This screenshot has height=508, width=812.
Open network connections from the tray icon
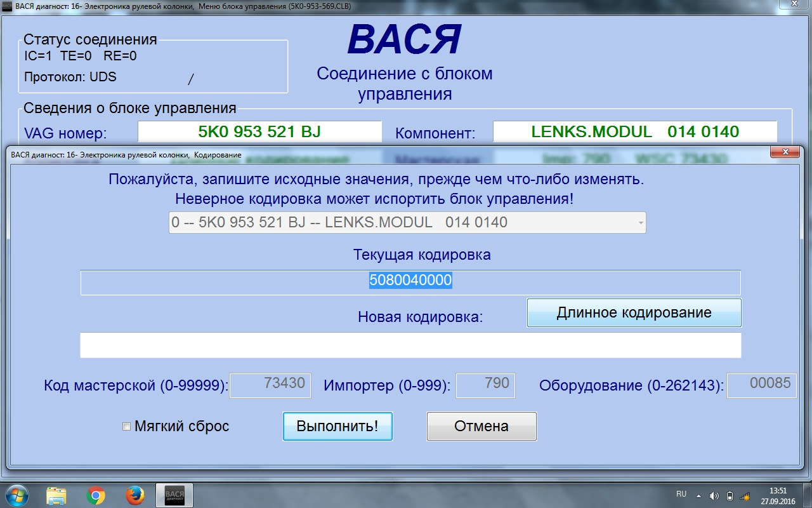tap(745, 495)
